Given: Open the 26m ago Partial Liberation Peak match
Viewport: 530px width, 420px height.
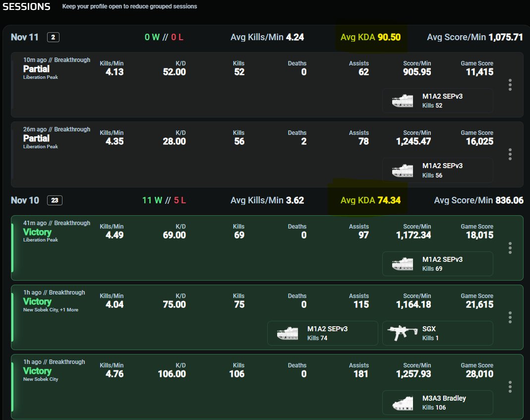Looking at the screenshot, I should tap(267, 154).
